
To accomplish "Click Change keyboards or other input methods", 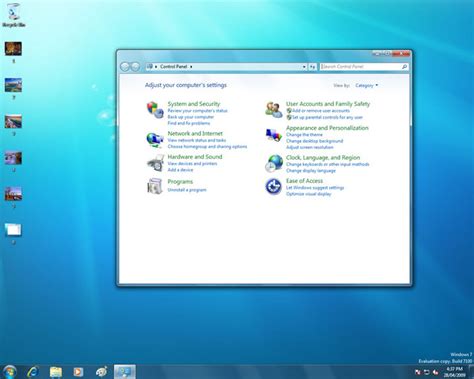I will (328, 164).
